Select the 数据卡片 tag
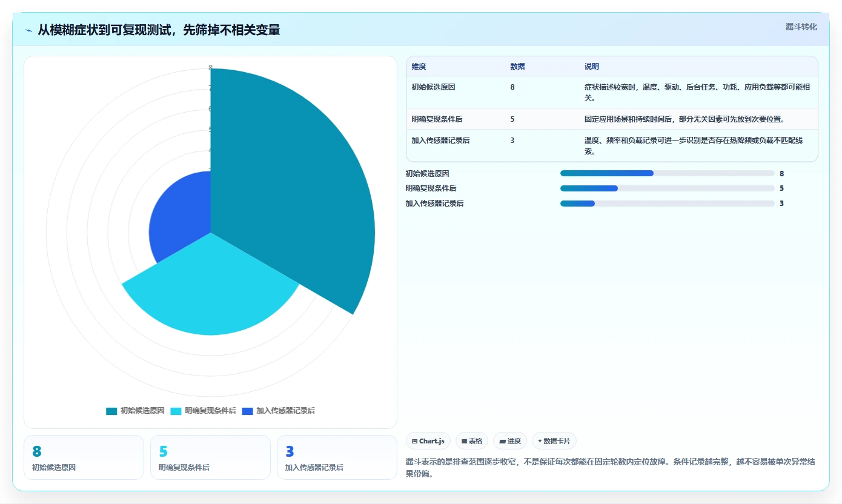Screen dimensions: 842x504 tap(554, 441)
